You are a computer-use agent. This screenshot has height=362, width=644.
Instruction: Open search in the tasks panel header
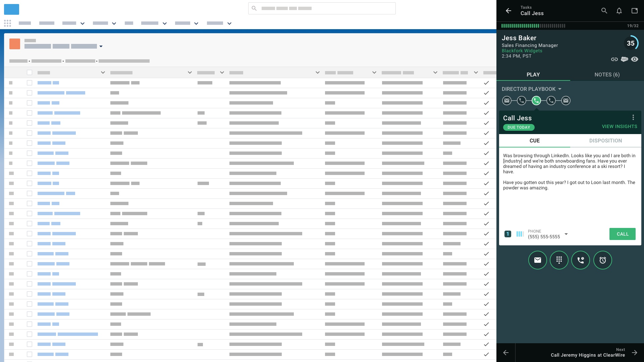click(604, 11)
